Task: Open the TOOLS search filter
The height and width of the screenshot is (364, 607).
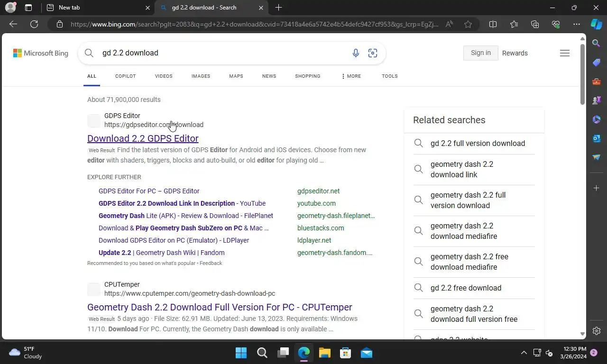Action: (x=390, y=76)
